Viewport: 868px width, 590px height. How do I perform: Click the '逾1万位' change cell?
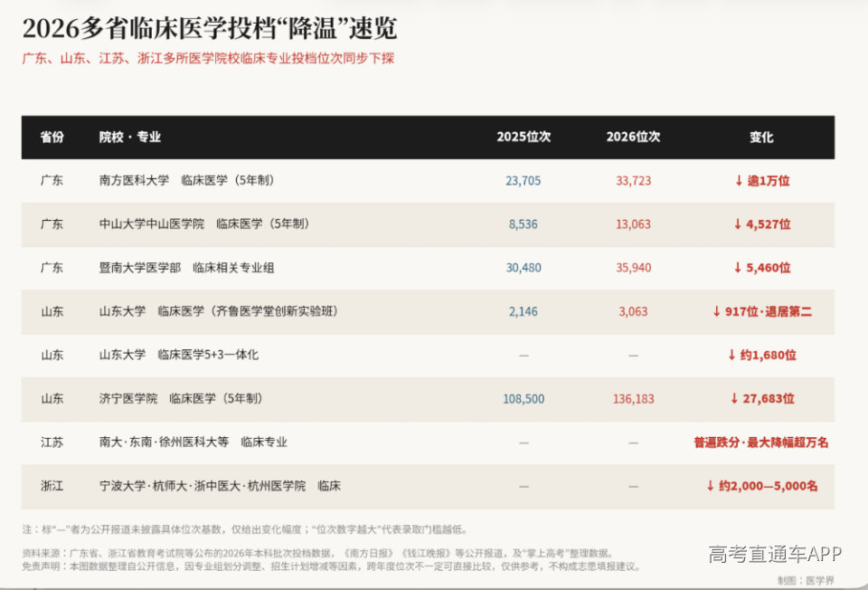coord(761,181)
